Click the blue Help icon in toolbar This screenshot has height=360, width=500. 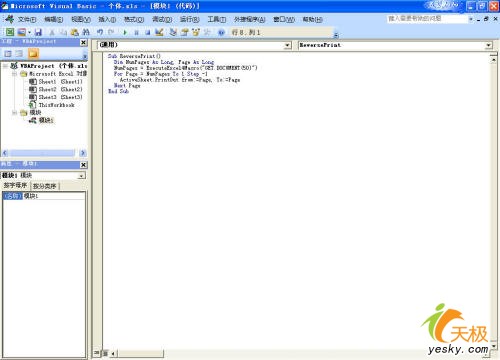(x=221, y=32)
